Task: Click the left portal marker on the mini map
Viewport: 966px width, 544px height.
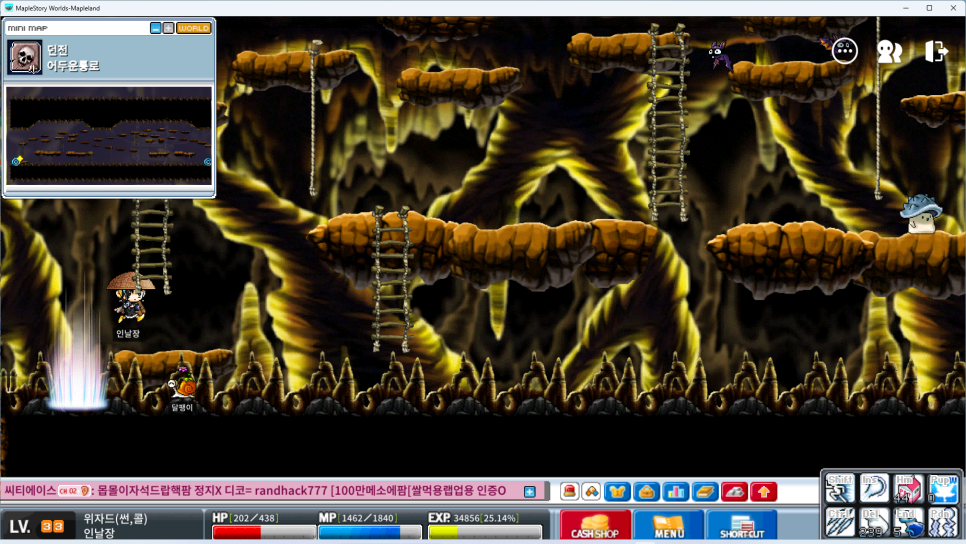Action: [17, 161]
